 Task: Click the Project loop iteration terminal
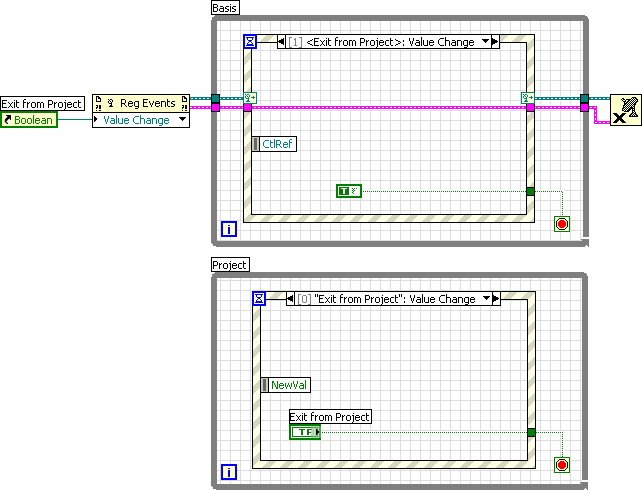pyautogui.click(x=229, y=472)
